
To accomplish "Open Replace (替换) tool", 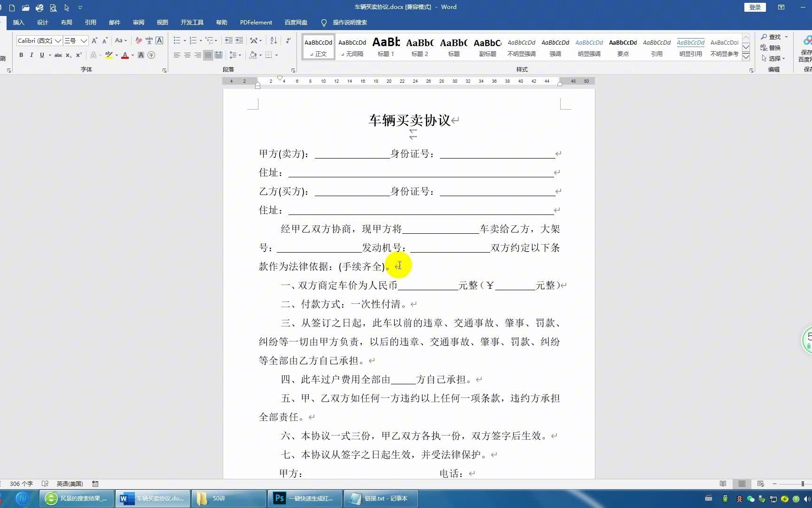I will pyautogui.click(x=771, y=48).
